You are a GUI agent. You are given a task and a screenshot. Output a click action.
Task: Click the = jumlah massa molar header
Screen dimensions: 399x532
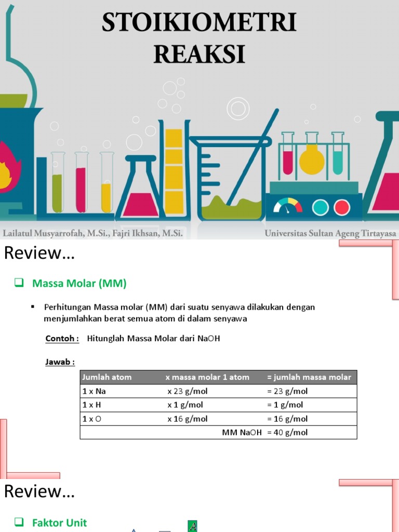[x=309, y=377]
